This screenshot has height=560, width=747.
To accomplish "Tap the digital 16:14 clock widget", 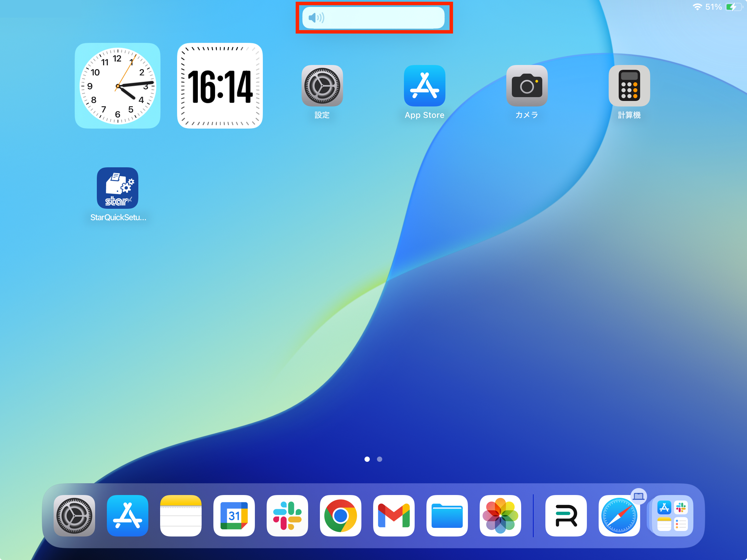I will pyautogui.click(x=220, y=86).
